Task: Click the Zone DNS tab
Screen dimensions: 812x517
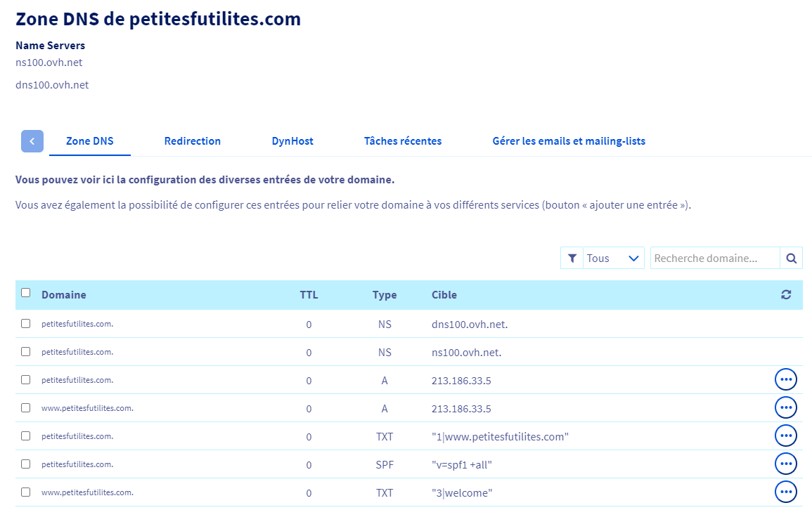Action: click(x=90, y=141)
